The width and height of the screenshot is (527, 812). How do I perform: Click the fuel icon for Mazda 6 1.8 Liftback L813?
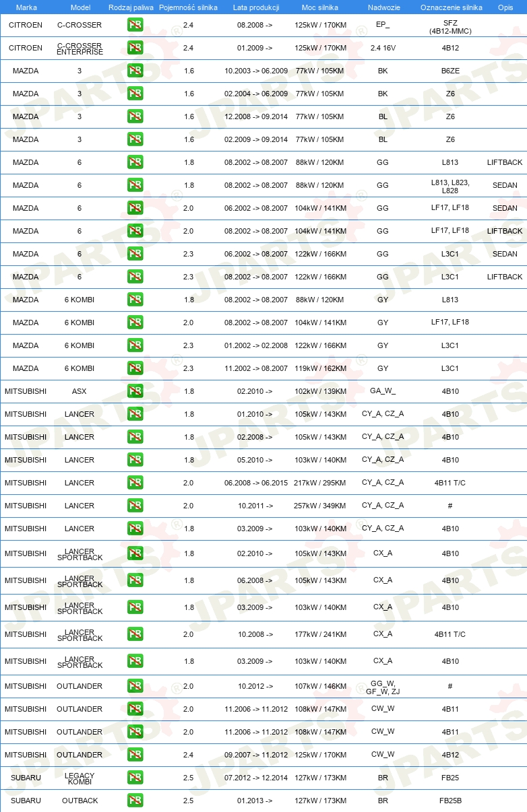point(135,163)
